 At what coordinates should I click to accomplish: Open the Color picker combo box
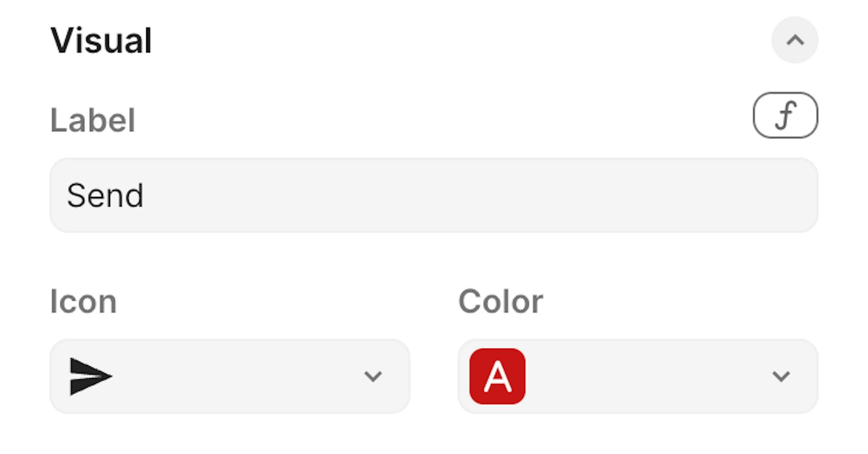click(638, 376)
